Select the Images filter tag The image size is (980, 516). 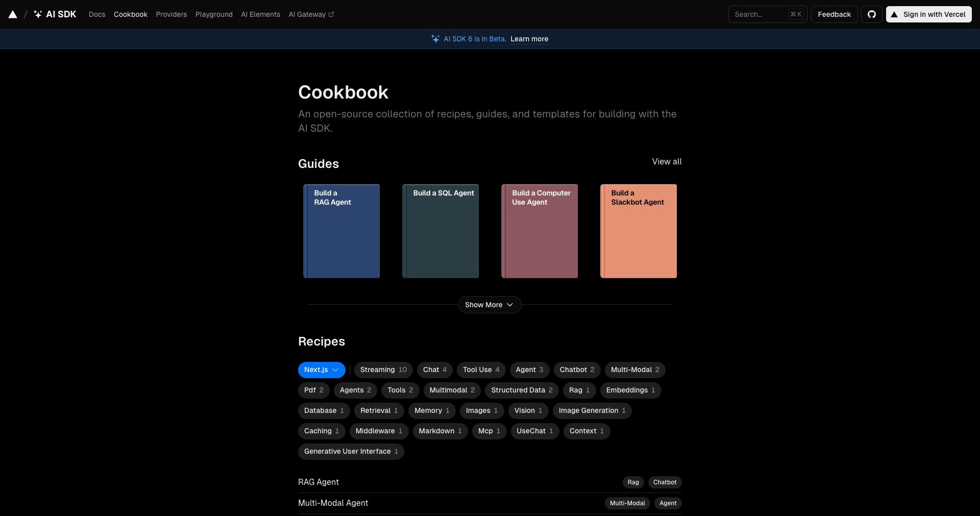482,411
